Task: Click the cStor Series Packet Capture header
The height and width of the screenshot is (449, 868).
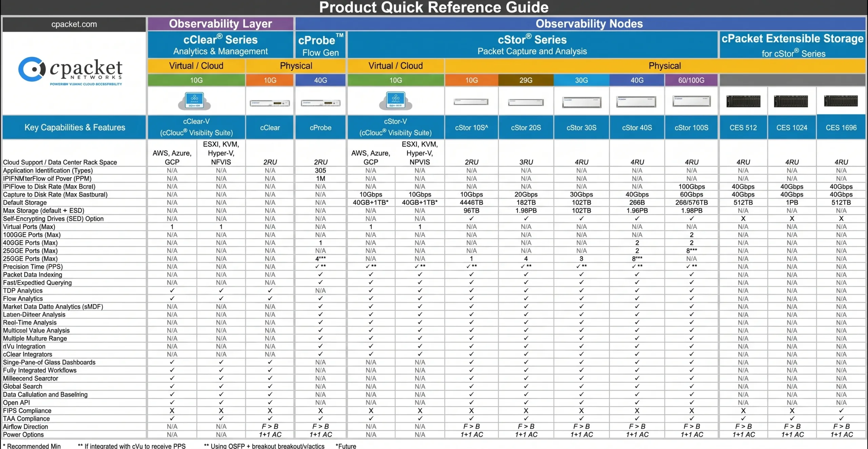Action: [532, 44]
